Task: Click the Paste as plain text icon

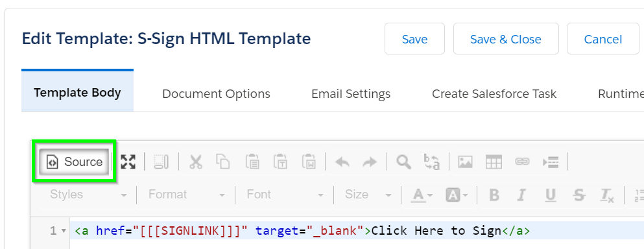Action: pos(280,162)
